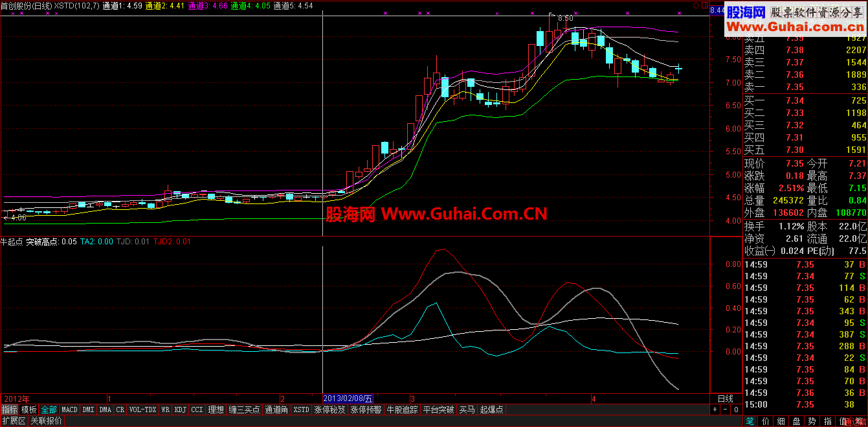Screen dimensions: 868x427
Task: Click the 外盘 value 136602
Action: [x=787, y=213]
